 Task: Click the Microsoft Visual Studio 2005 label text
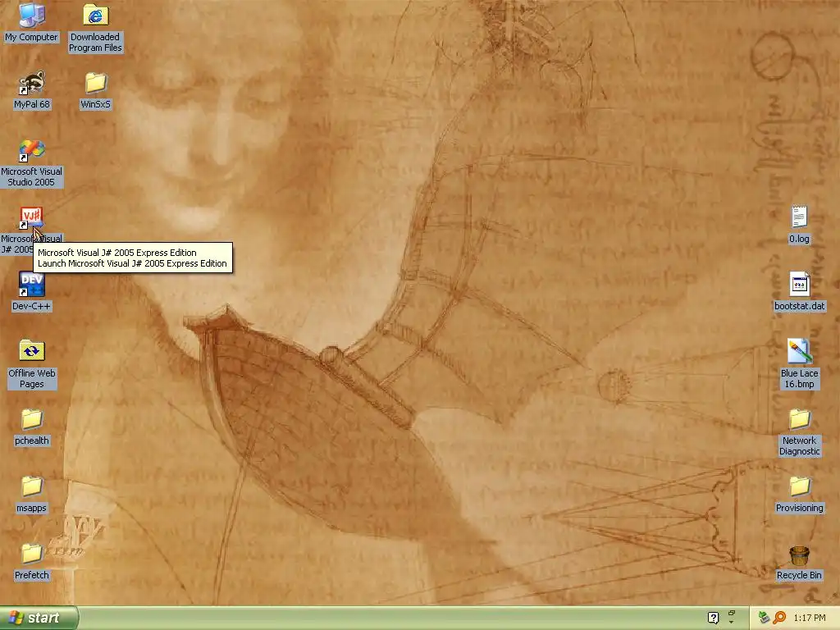32,177
